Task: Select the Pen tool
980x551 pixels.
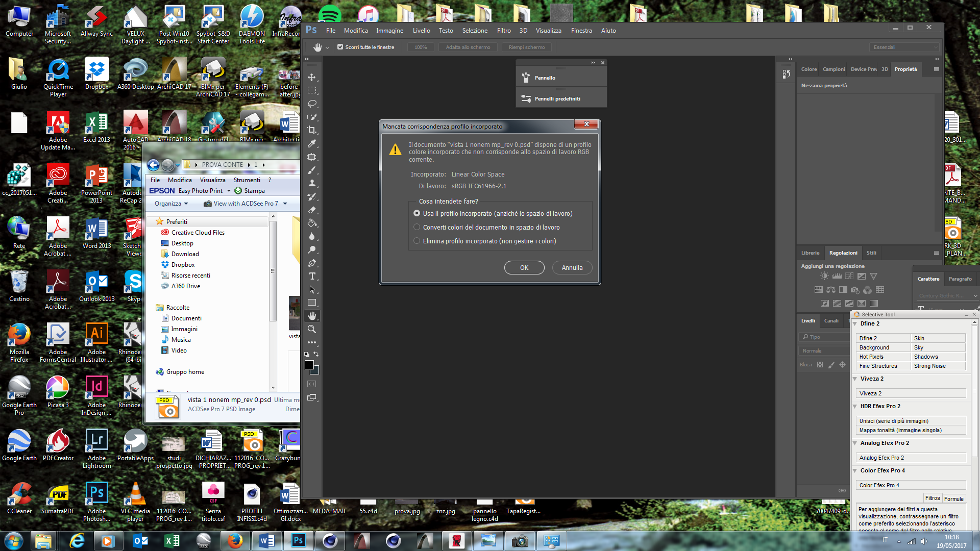Action: pos(312,263)
